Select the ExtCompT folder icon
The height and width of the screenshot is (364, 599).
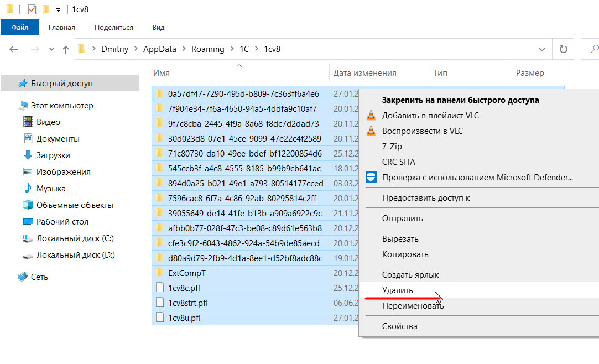[160, 273]
